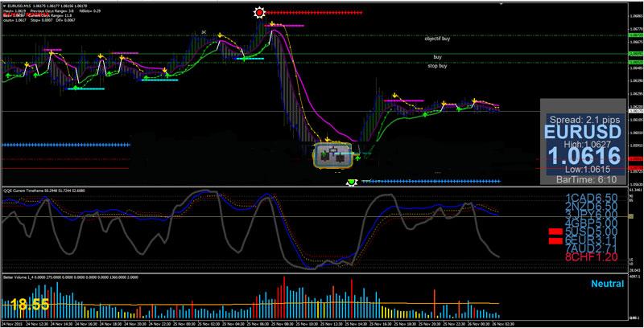Screen dimensions: 644x328
Task: Click the yellow 18.55 countdown label
Action: pos(30,305)
